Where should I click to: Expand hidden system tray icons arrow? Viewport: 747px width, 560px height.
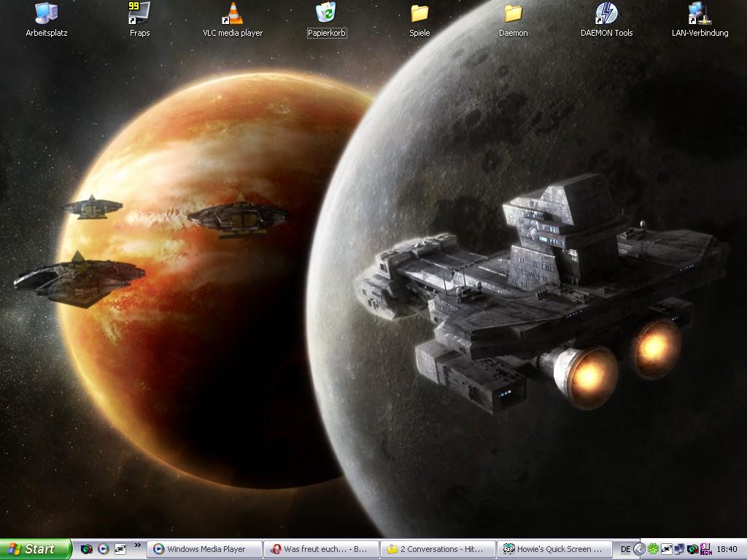640,549
